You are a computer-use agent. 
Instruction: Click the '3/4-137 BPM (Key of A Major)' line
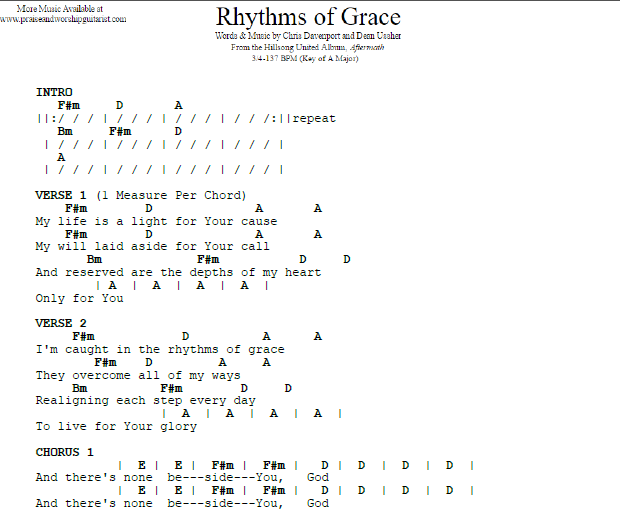(305, 58)
